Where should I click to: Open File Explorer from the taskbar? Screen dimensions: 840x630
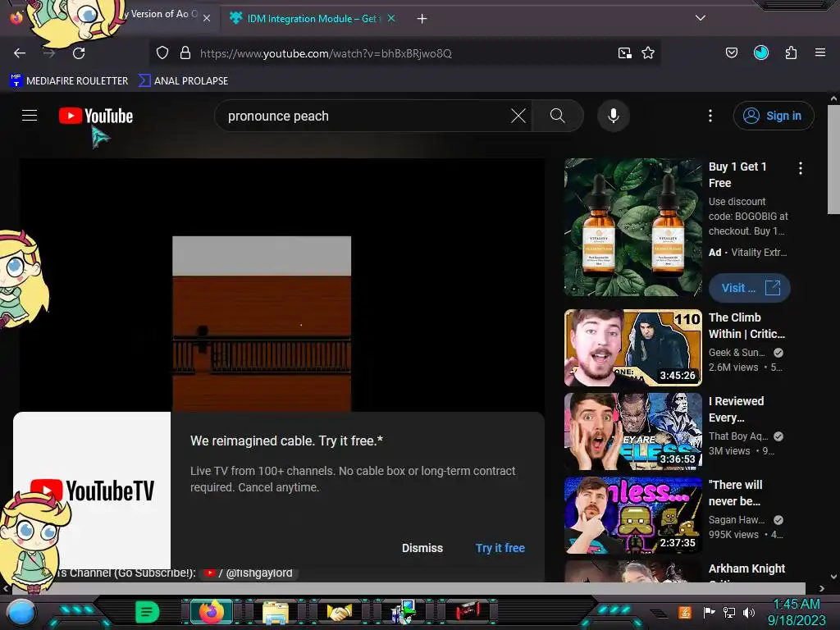tap(276, 613)
